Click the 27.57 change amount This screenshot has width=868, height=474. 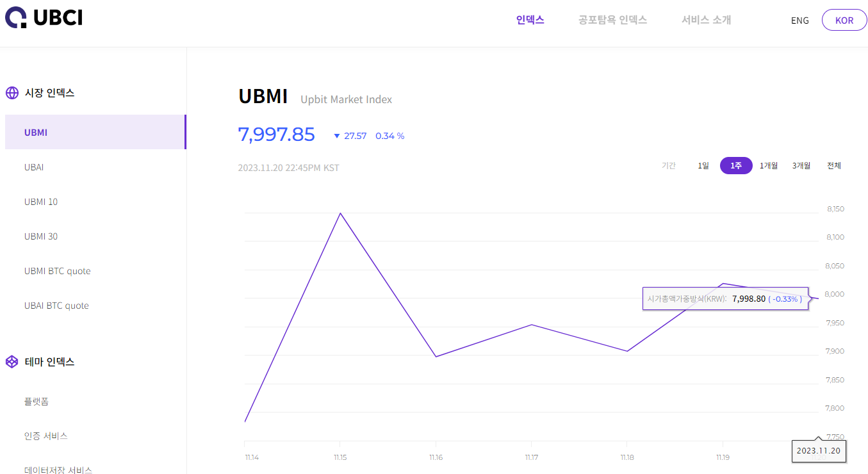tap(356, 136)
